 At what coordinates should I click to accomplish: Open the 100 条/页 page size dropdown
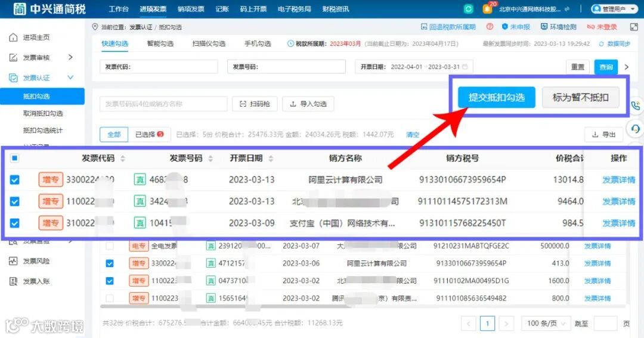tap(546, 323)
